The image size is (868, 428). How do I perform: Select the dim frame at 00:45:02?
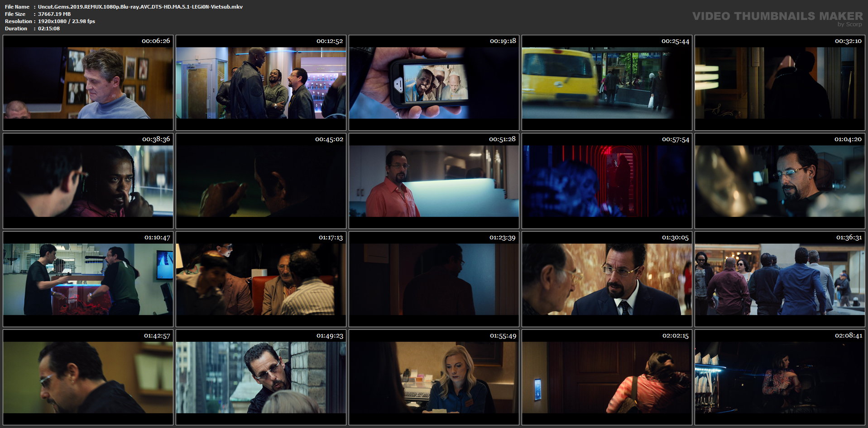[x=261, y=181]
